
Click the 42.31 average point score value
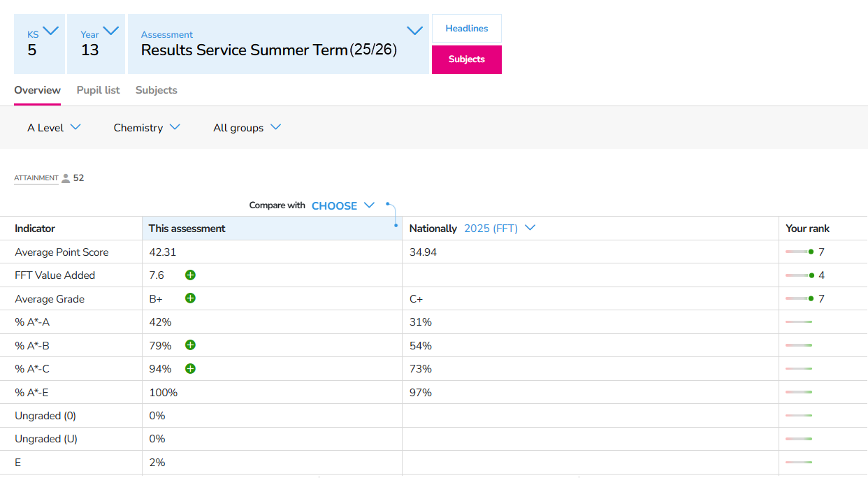click(163, 252)
